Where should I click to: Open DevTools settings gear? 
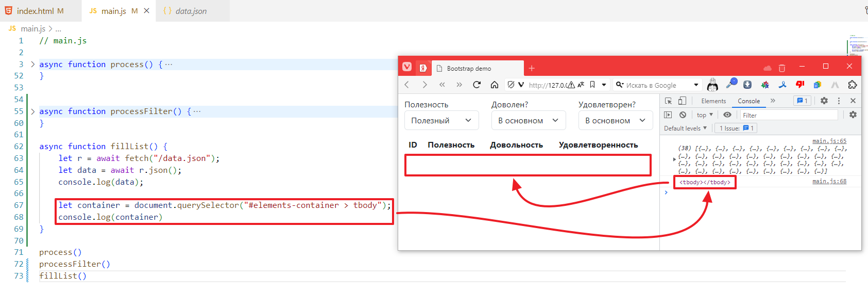coord(824,101)
